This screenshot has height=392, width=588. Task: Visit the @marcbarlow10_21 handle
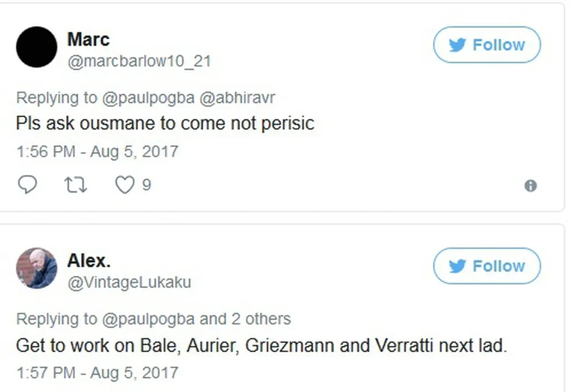click(x=139, y=61)
